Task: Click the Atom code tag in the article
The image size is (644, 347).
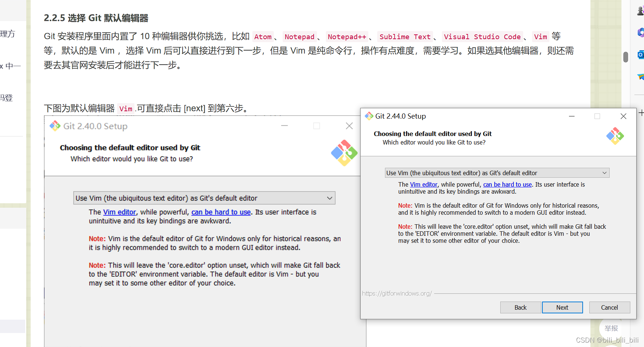Action: tap(263, 37)
